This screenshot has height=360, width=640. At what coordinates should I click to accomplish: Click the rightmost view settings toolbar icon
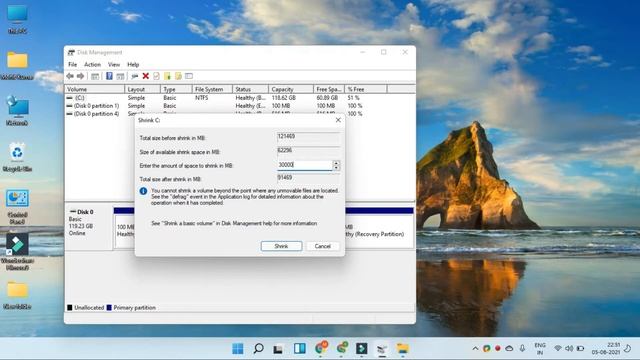point(189,76)
